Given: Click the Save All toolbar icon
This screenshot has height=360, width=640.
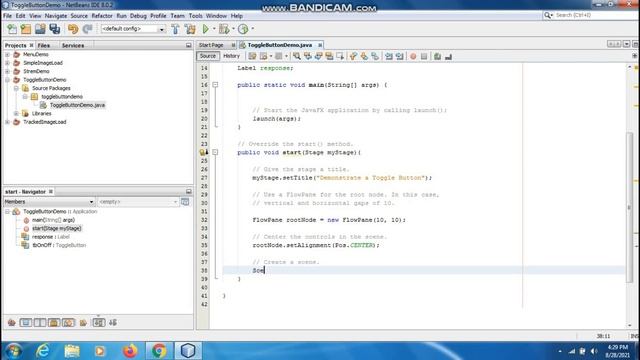Looking at the screenshot, I should click(x=55, y=29).
